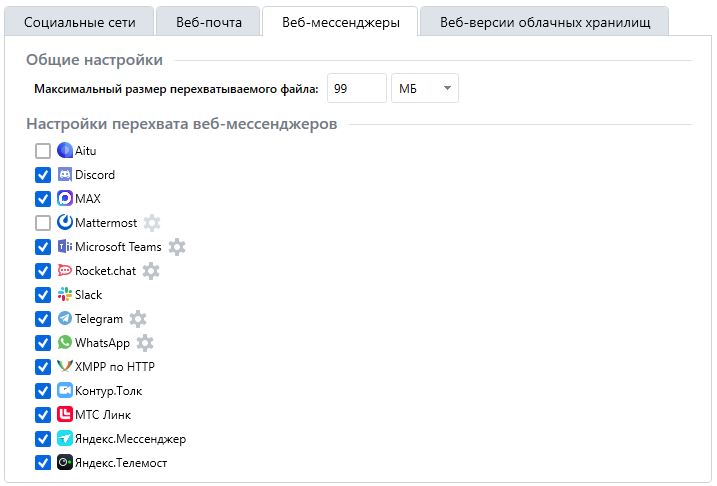The height and width of the screenshot is (486, 717).
Task: Toggle the XMPP по HTTP checkbox
Action: pyautogui.click(x=43, y=367)
